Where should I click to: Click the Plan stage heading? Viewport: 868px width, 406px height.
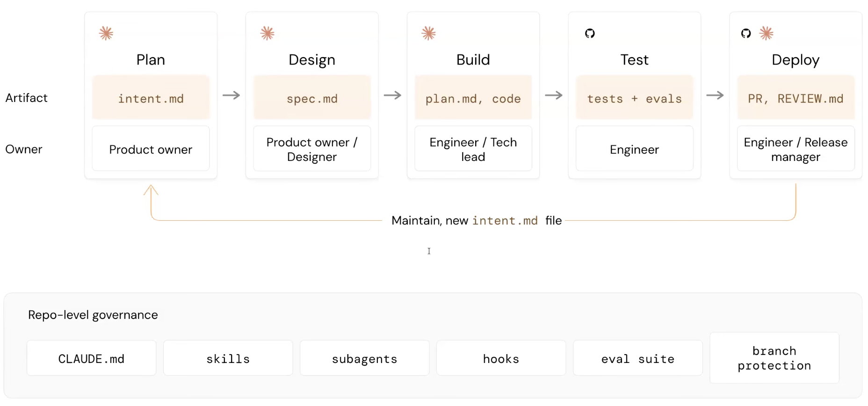[x=151, y=60]
